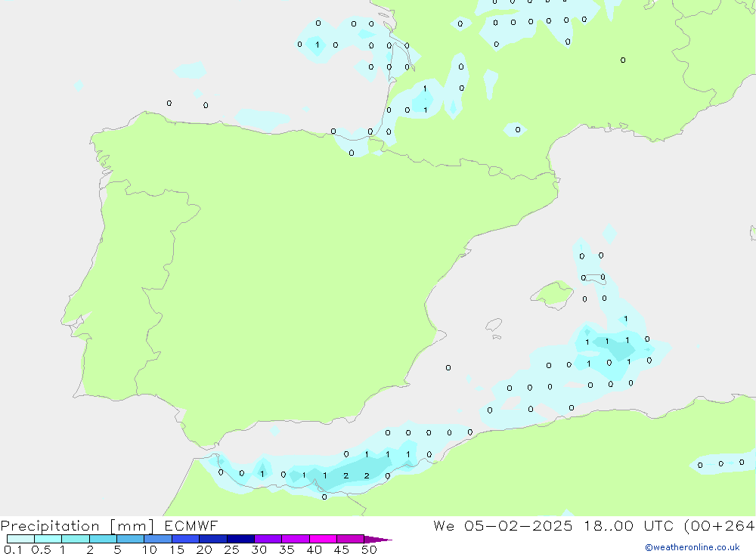The width and height of the screenshot is (756, 554).
Task: Click Ibiza island on the map
Action: tap(493, 325)
